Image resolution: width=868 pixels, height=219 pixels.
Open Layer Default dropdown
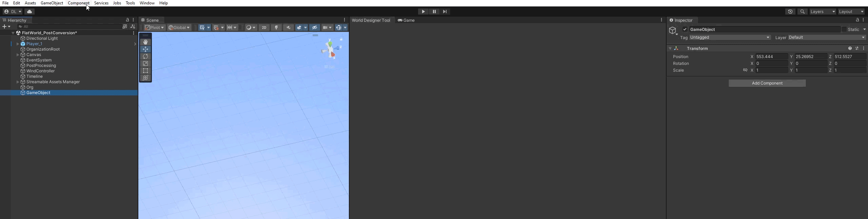827,37
